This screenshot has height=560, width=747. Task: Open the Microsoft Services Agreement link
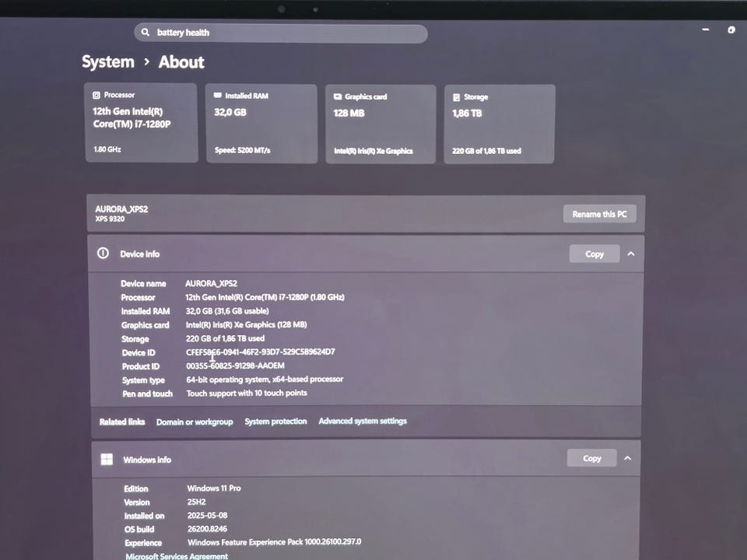click(x=177, y=555)
